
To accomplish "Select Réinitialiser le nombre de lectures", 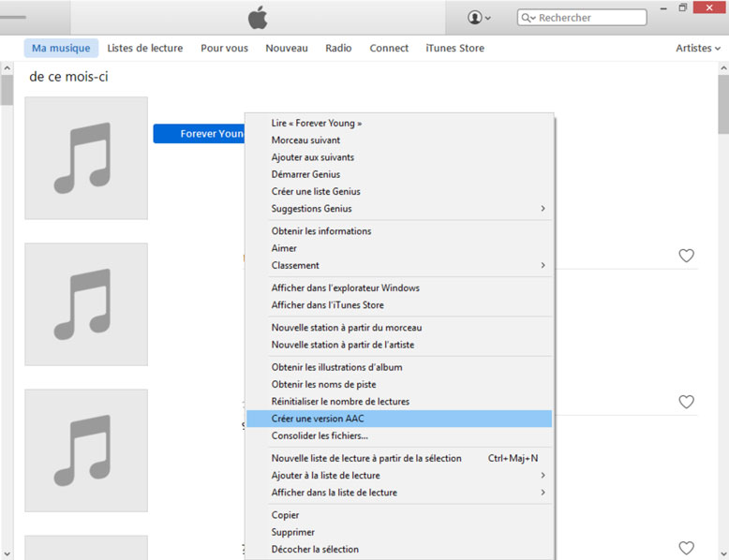I will pyautogui.click(x=399, y=402).
